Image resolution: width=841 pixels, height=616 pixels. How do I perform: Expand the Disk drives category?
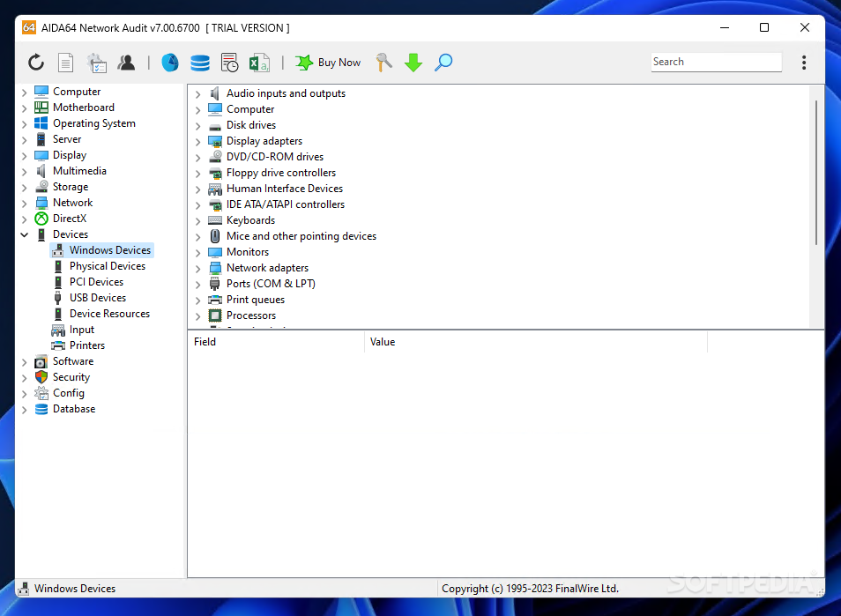coord(198,125)
